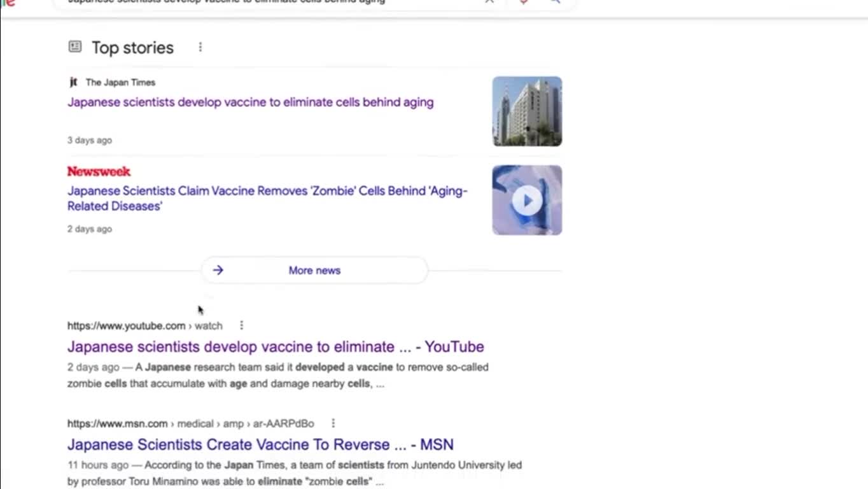The height and width of the screenshot is (489, 868).
Task: Play the Newsweek video thumbnail
Action: coord(527,200)
